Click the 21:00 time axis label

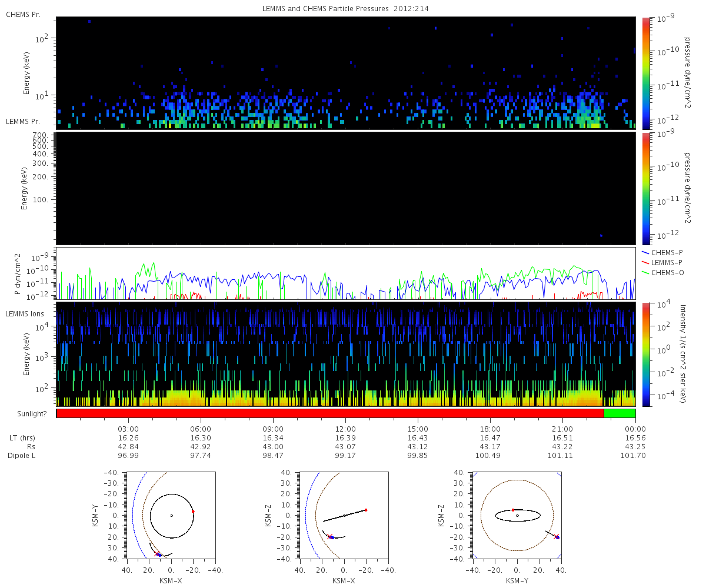click(x=563, y=429)
